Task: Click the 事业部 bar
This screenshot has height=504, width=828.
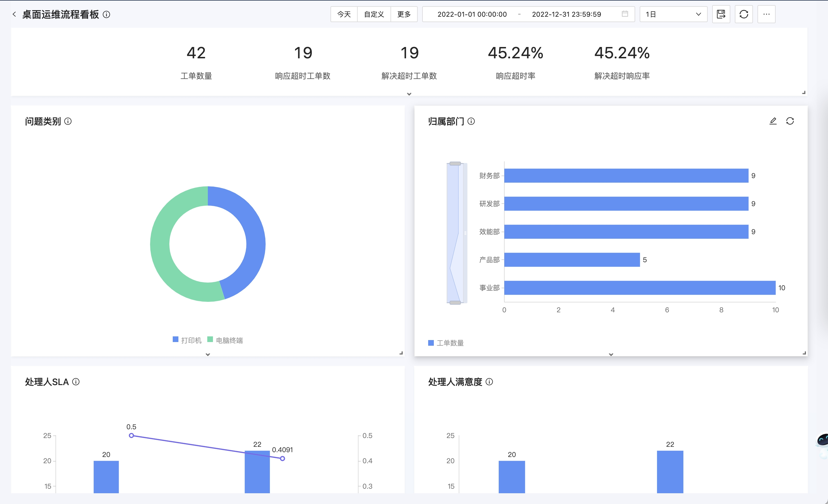Action: point(640,288)
